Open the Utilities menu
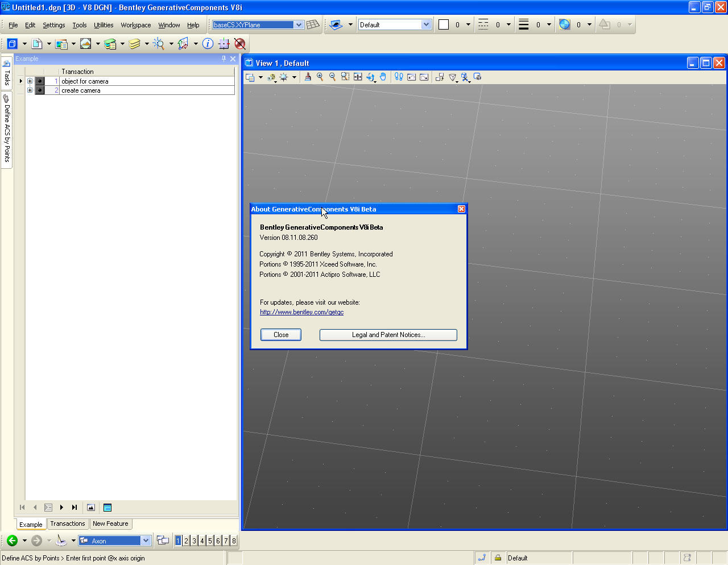 (x=104, y=25)
